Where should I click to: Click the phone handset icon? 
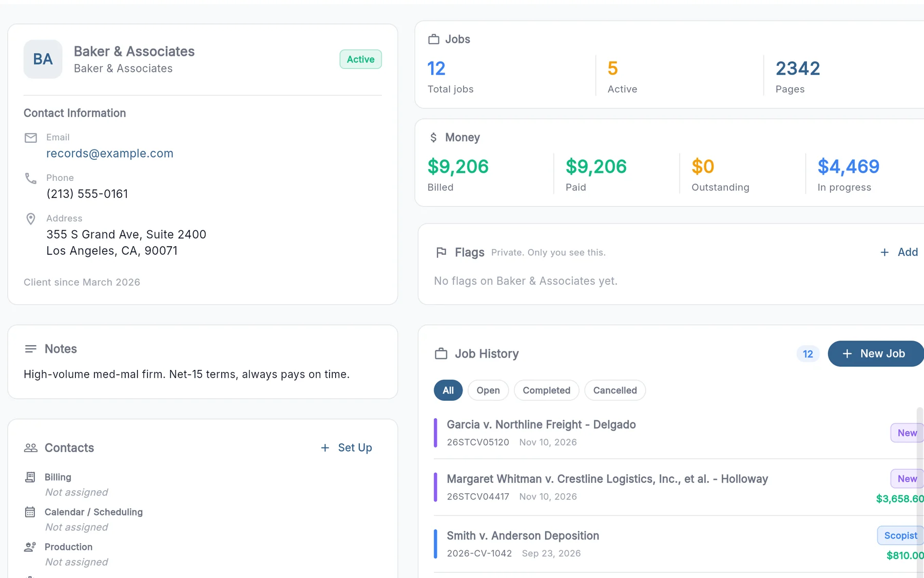pos(31,178)
